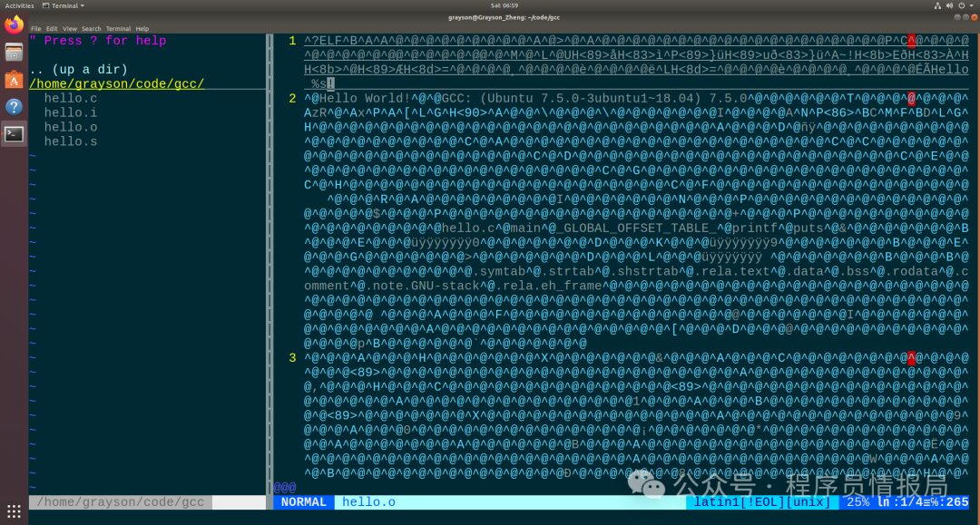Select hello.c in the file tree
Image resolution: width=980 pixels, height=525 pixels.
[x=71, y=98]
